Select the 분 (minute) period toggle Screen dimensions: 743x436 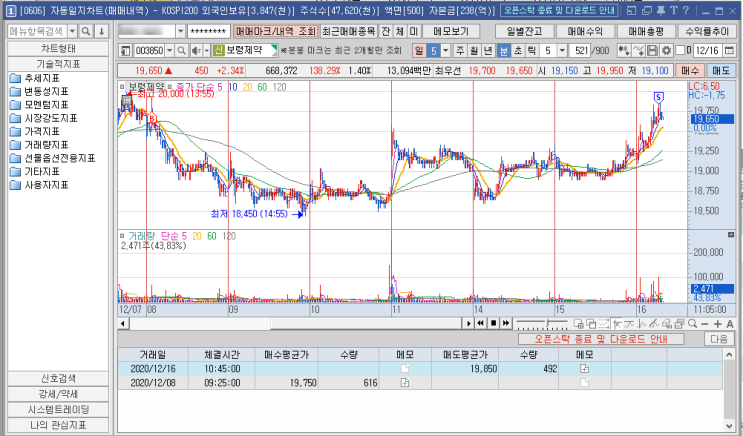(503, 50)
